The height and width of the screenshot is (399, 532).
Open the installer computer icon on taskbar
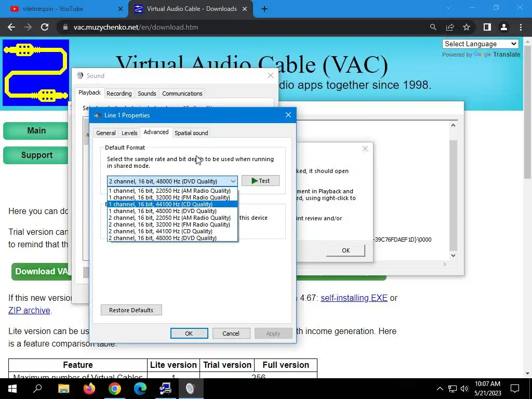tap(165, 389)
